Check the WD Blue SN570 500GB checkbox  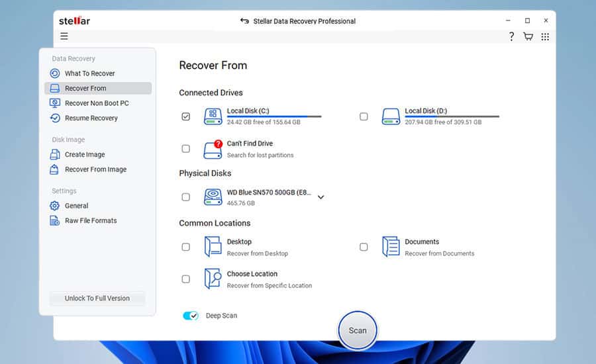[186, 197]
